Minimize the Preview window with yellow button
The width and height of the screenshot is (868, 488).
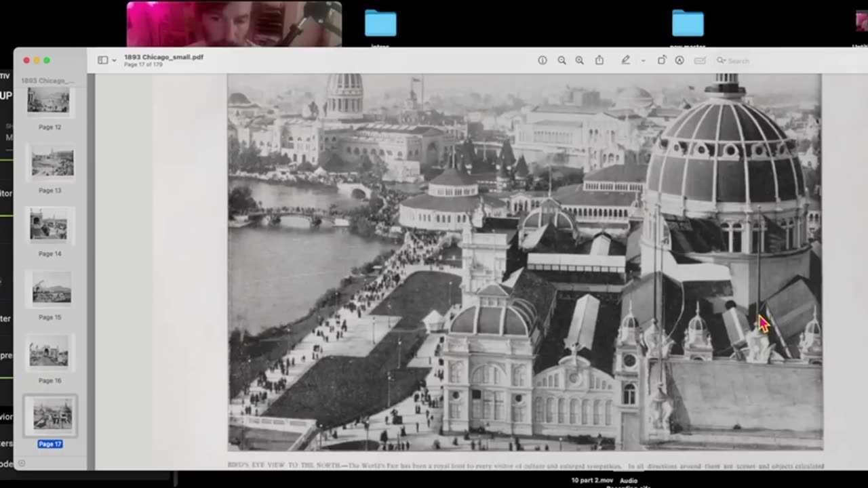tap(37, 60)
